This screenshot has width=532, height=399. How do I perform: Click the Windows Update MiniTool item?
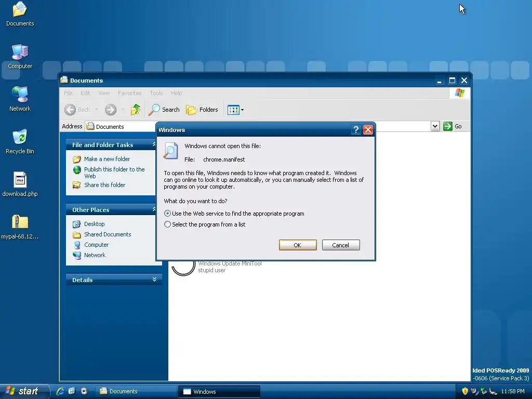click(x=217, y=267)
